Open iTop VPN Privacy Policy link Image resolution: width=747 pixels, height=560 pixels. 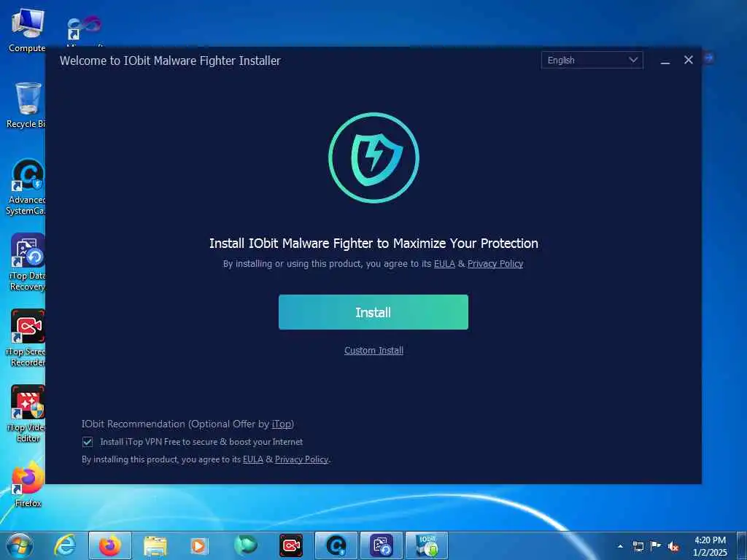pos(301,459)
